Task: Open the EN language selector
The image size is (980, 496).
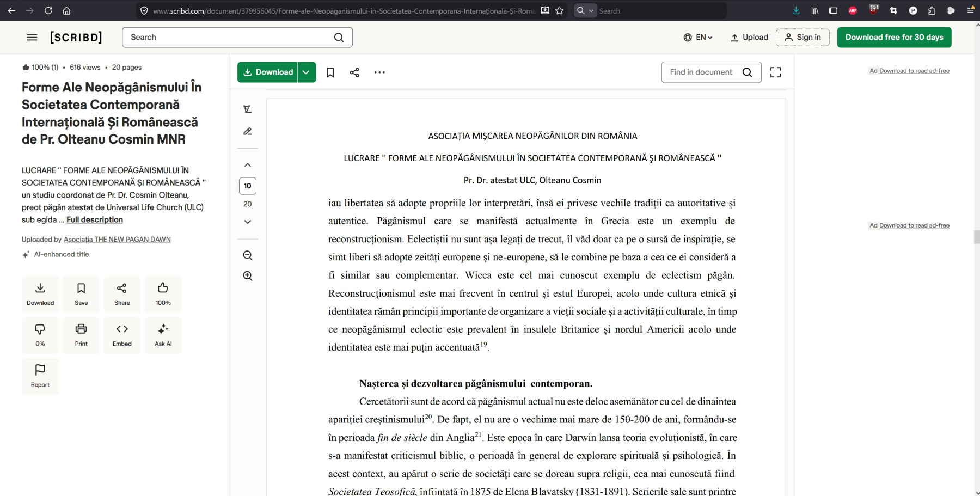Action: coord(698,38)
